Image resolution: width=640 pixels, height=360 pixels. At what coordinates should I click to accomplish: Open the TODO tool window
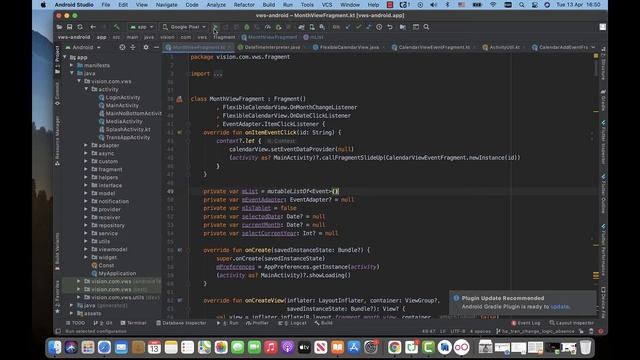point(76,323)
